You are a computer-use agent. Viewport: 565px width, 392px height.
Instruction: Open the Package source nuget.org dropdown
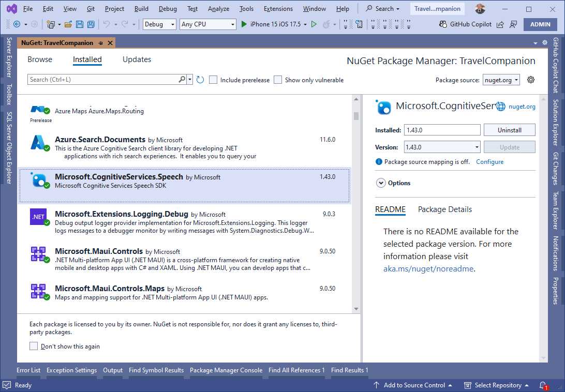[501, 80]
